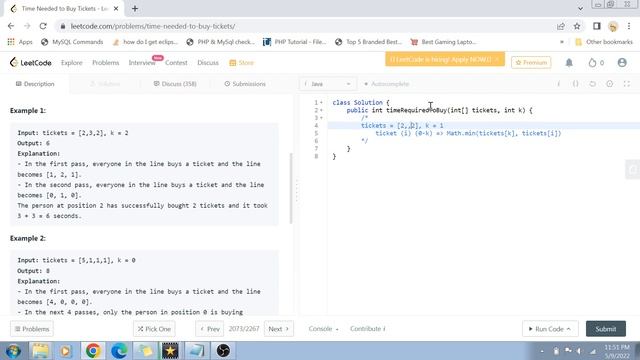Open Other bookmarks folder
The image size is (640, 360).
pos(604,42)
